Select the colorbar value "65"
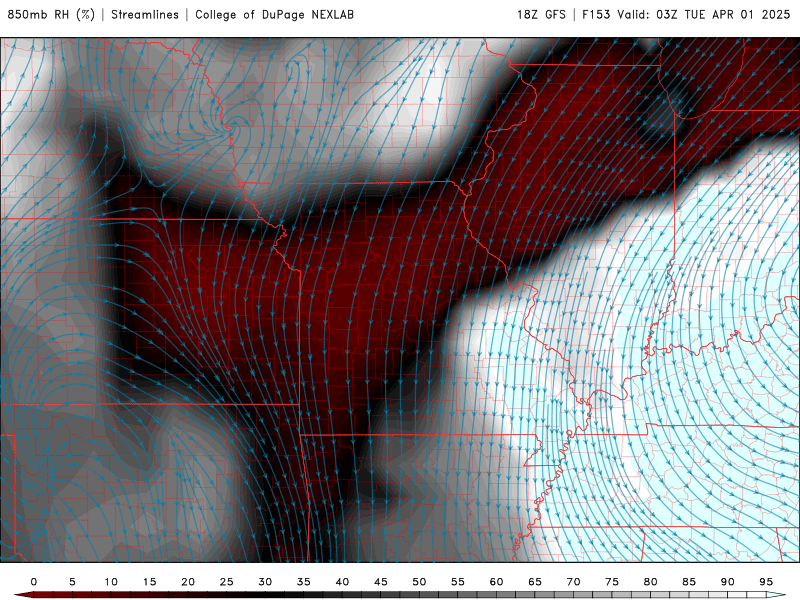This screenshot has width=800, height=600. click(535, 582)
